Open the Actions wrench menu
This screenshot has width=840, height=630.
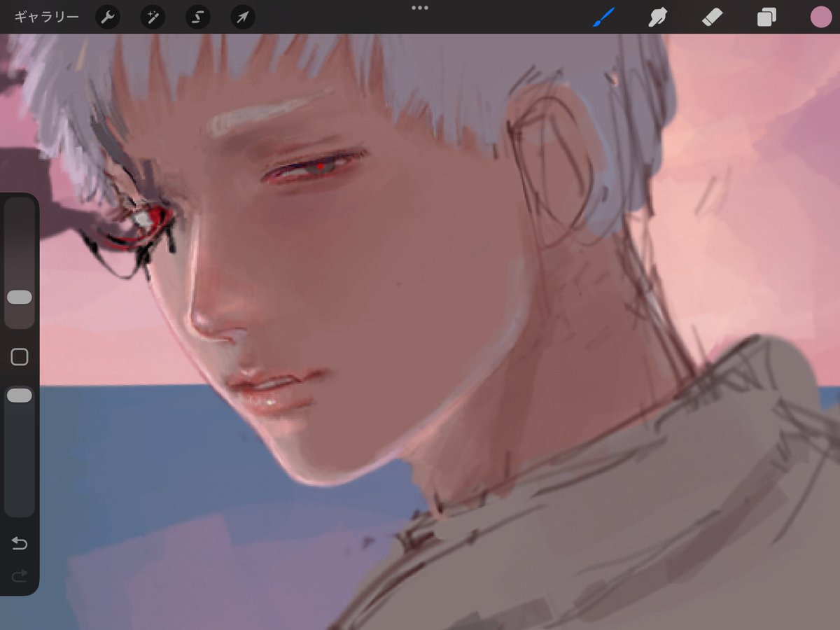[x=107, y=17]
